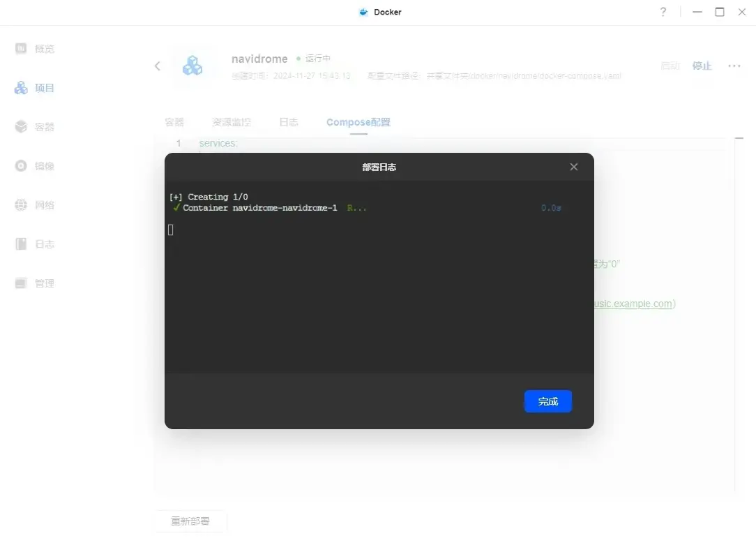Screen dimensions: 756x552
Task: Click the music.example.com link text
Action: pos(635,304)
